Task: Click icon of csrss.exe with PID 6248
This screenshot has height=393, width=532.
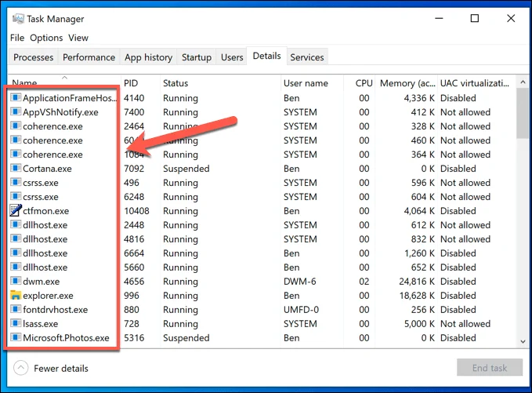Action: (16, 196)
